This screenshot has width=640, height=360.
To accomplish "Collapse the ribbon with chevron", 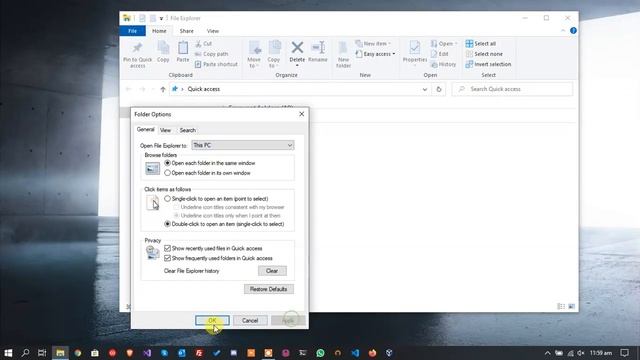I will click(563, 31).
